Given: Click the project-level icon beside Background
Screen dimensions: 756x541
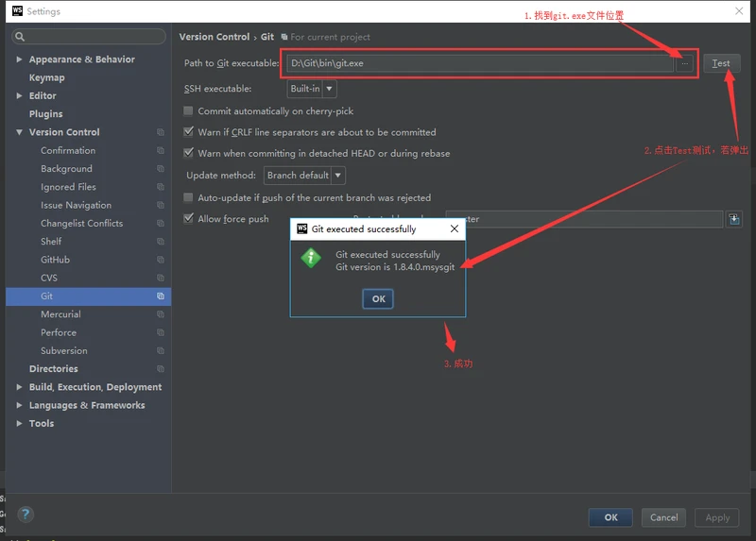Looking at the screenshot, I should [161, 169].
